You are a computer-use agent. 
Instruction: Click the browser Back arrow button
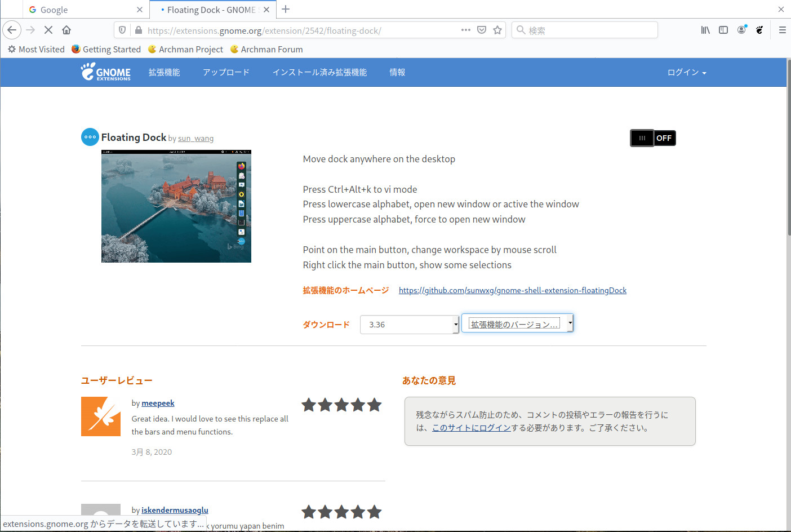pos(12,30)
